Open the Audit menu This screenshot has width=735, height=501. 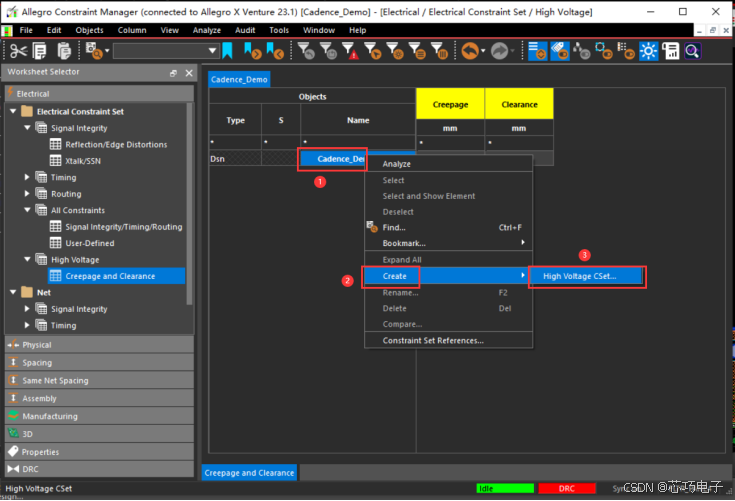click(x=245, y=30)
